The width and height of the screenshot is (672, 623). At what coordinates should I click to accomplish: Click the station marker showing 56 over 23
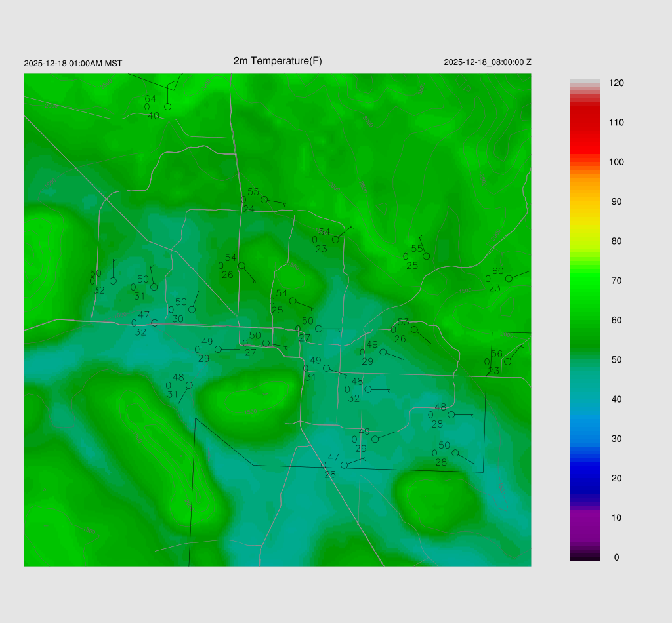(507, 361)
